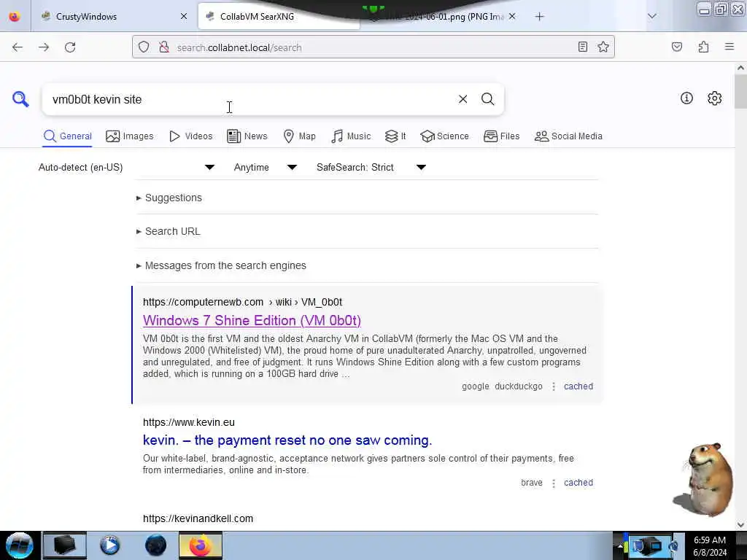Select the News search category
The height and width of the screenshot is (560, 747).
point(247,136)
